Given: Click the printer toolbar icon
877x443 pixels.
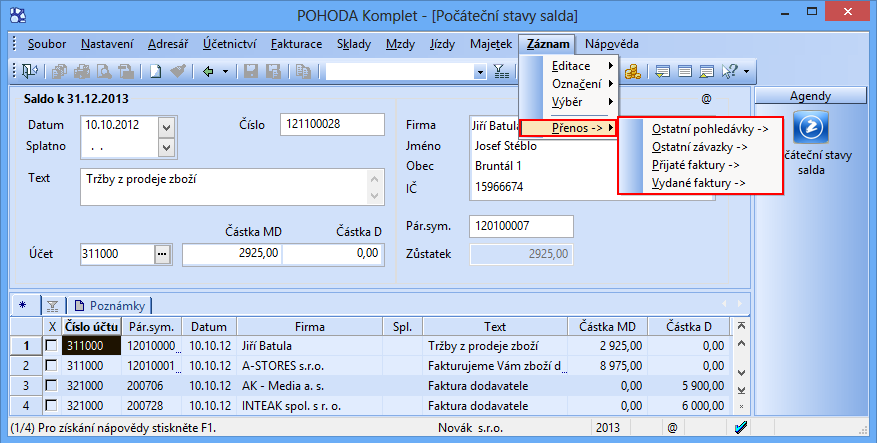Looking at the screenshot, I should click(x=82, y=72).
